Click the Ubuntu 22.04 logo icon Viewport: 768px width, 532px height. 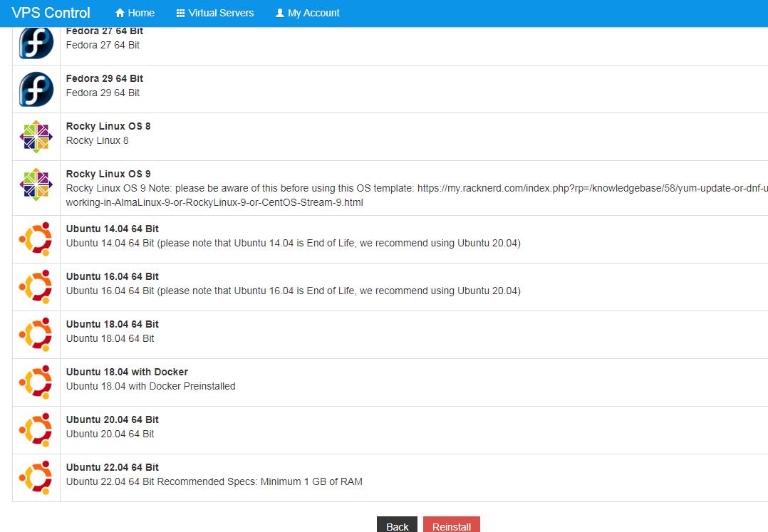[36, 478]
